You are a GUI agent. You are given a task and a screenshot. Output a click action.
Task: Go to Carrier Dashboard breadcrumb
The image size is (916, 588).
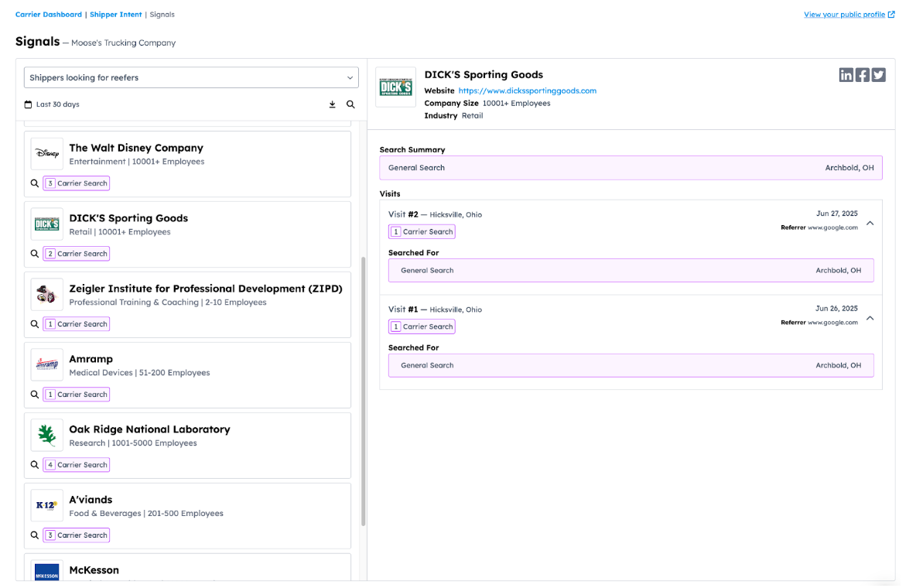pyautogui.click(x=49, y=15)
